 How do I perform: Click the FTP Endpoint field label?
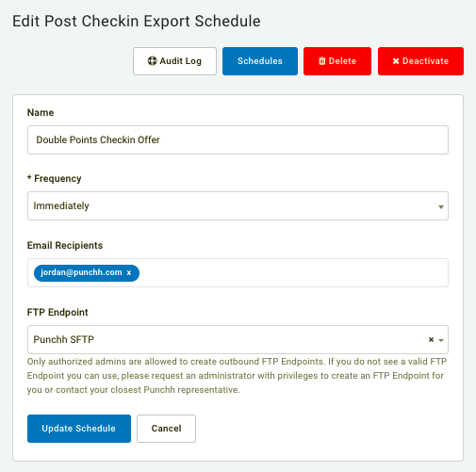pos(57,312)
